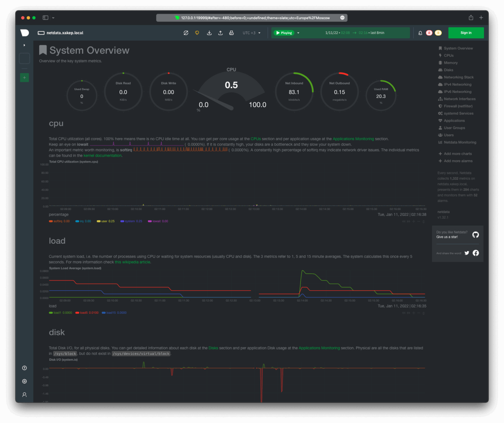Open the CPUs link in description
504x423 pixels.
(256, 139)
